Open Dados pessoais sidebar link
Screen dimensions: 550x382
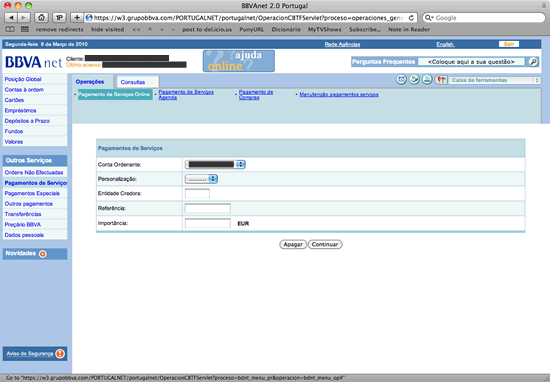(x=24, y=235)
